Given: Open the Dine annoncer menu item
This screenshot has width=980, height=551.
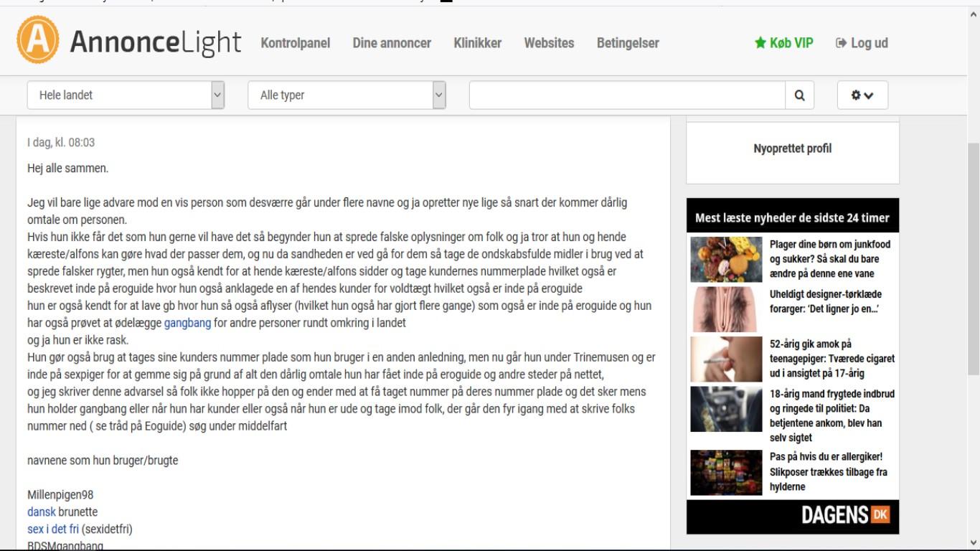Looking at the screenshot, I should click(x=392, y=43).
